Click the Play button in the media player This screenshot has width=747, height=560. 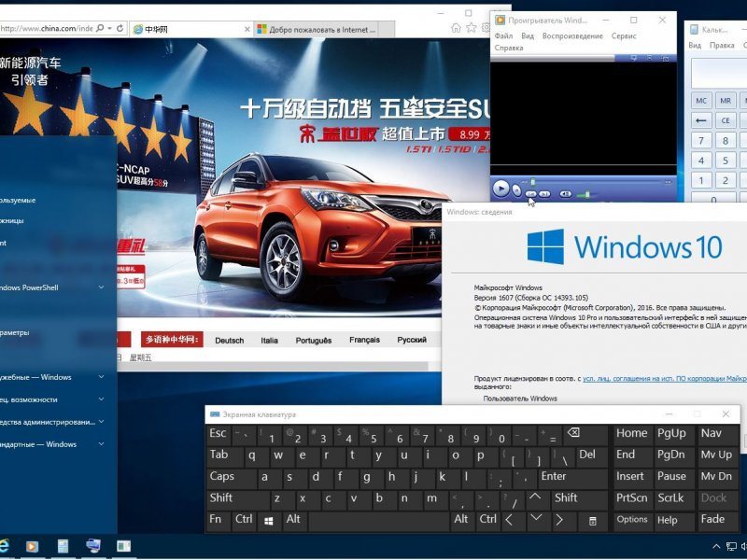(500, 189)
